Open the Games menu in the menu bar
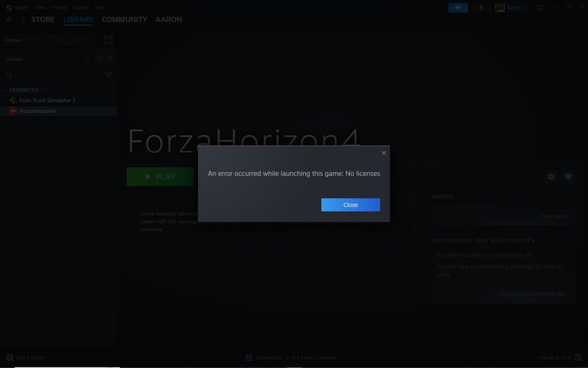The width and height of the screenshot is (588, 368). tap(81, 8)
